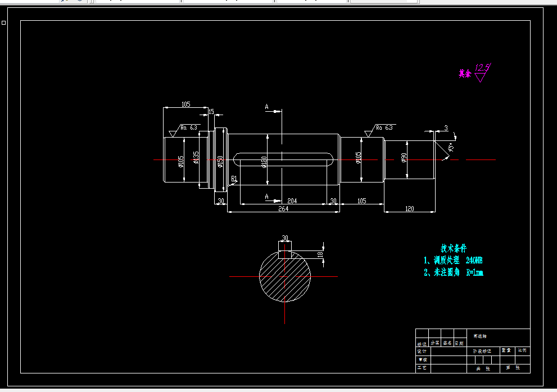Select the magenta '其余' note text
The height and width of the screenshot is (392, 557).
tap(465, 74)
